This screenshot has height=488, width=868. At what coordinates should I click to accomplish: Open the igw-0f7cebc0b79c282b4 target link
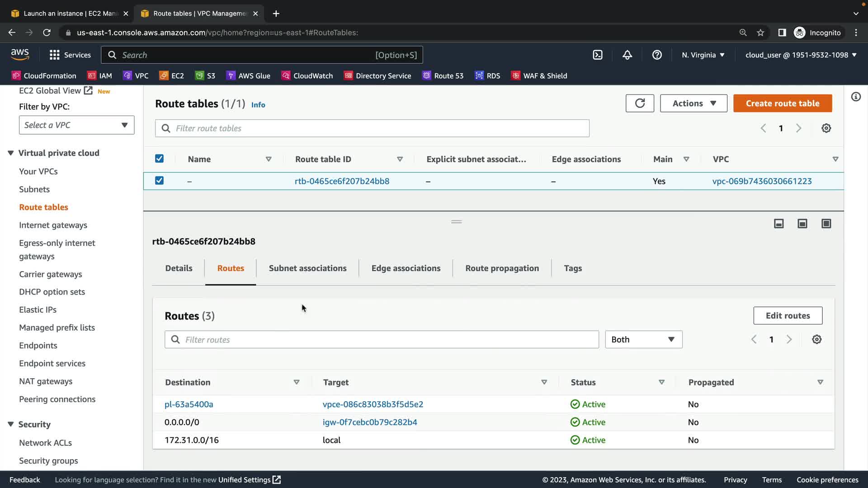click(369, 422)
